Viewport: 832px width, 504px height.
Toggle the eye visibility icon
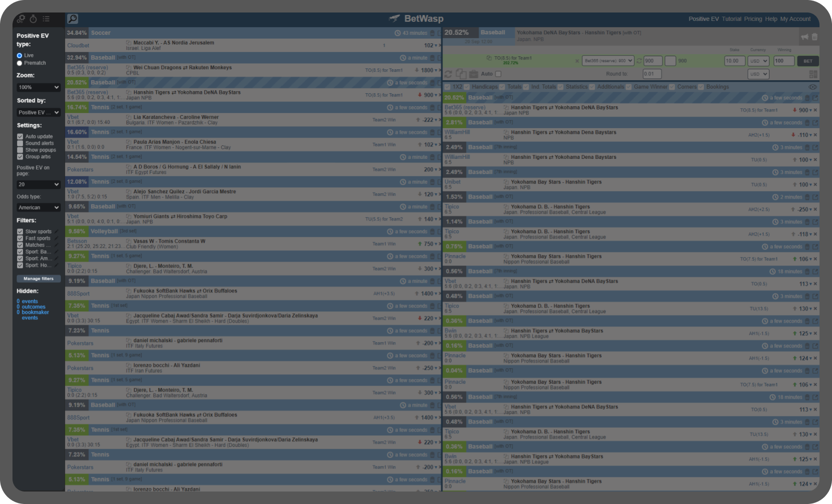[x=812, y=87]
